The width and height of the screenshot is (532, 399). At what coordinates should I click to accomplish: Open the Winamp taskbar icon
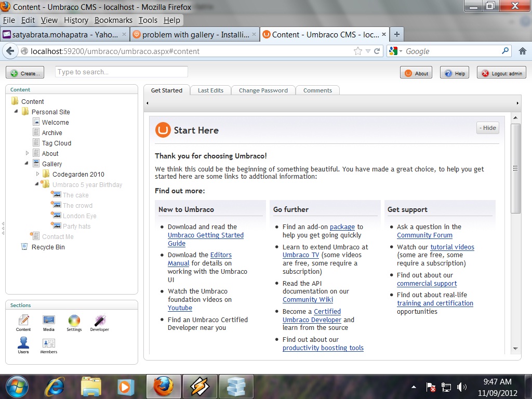pos(200,387)
